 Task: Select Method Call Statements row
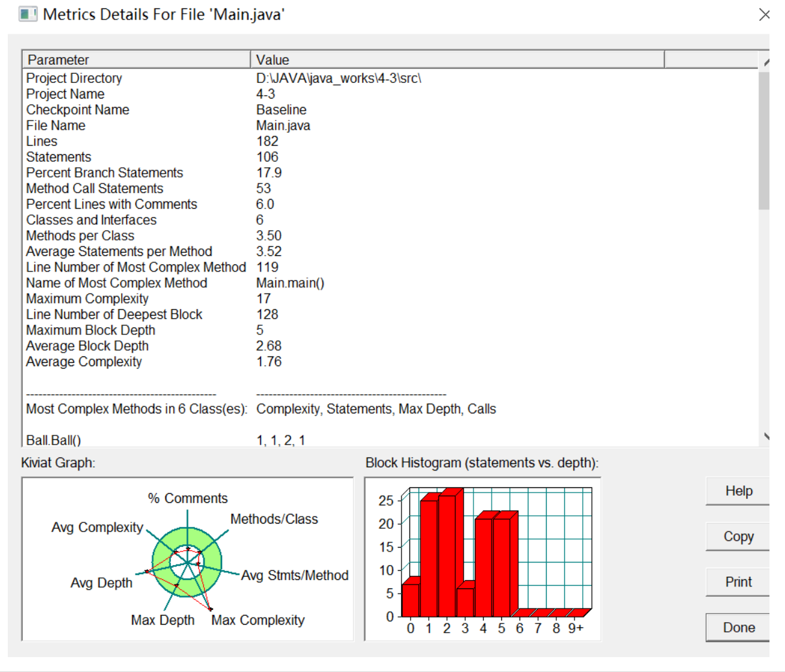pos(390,189)
